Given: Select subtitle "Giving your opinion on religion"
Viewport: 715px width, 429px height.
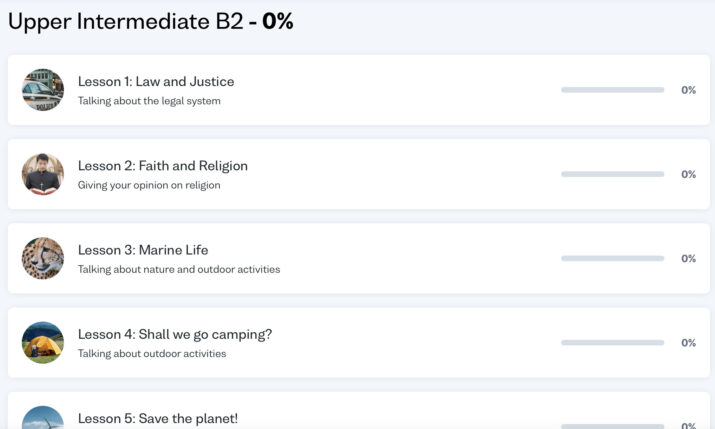Looking at the screenshot, I should (x=149, y=186).
